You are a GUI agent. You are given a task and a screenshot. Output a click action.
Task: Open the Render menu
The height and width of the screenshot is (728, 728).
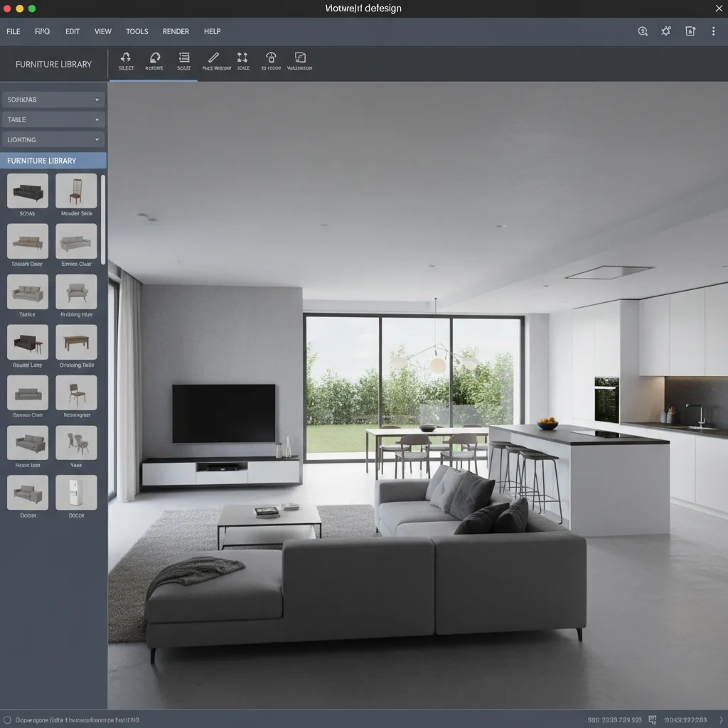(176, 31)
